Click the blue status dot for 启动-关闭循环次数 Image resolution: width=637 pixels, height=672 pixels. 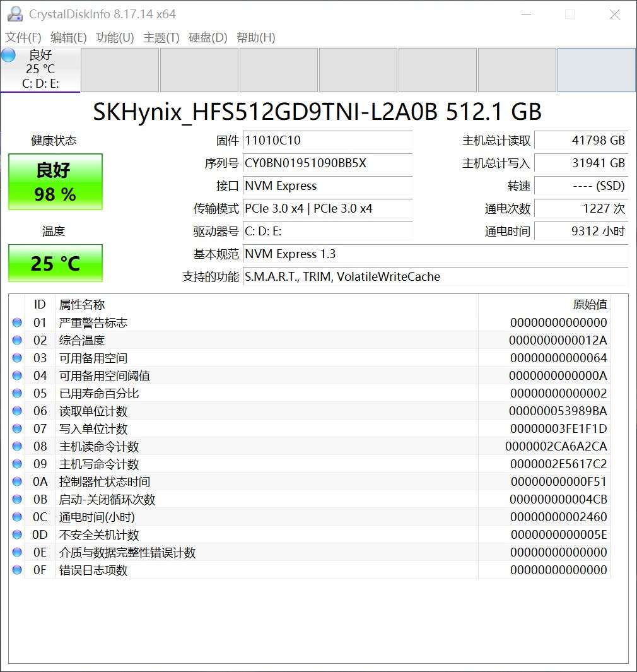(x=17, y=499)
